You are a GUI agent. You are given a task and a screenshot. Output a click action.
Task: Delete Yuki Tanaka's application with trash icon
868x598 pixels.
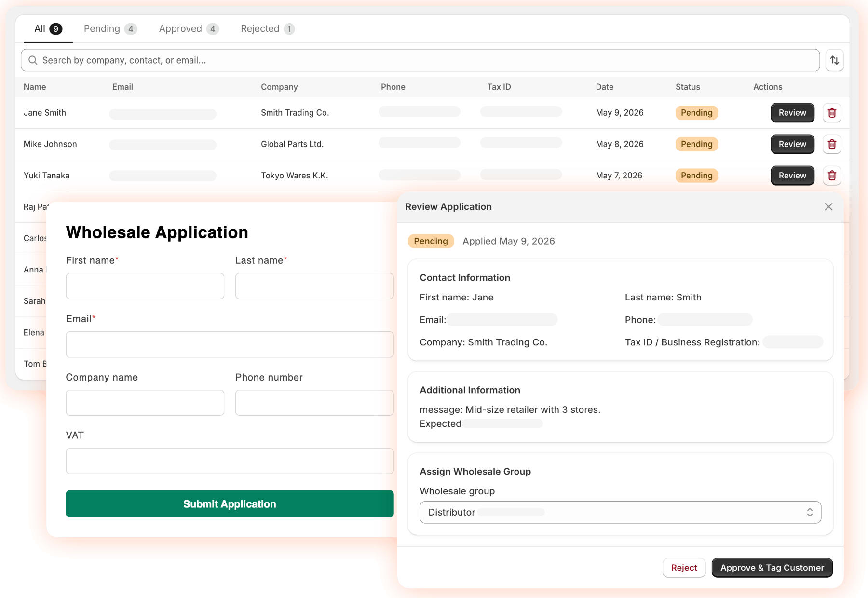832,176
